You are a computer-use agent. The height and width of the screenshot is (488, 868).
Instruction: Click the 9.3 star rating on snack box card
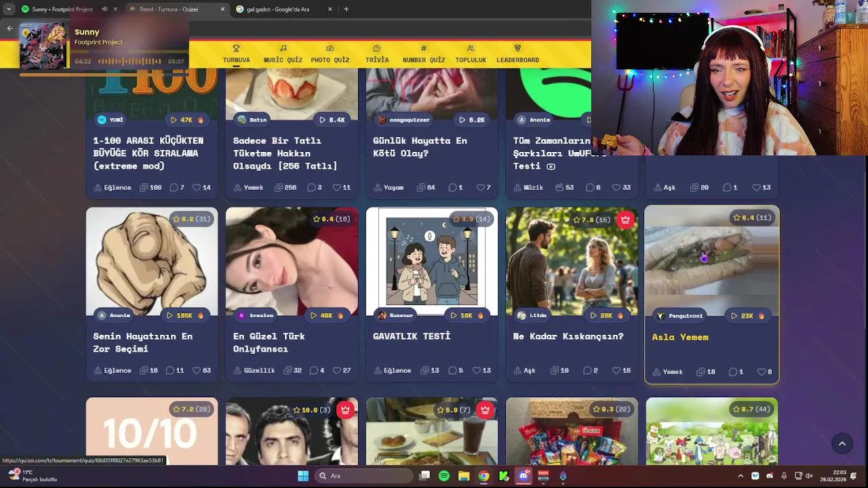coord(612,409)
